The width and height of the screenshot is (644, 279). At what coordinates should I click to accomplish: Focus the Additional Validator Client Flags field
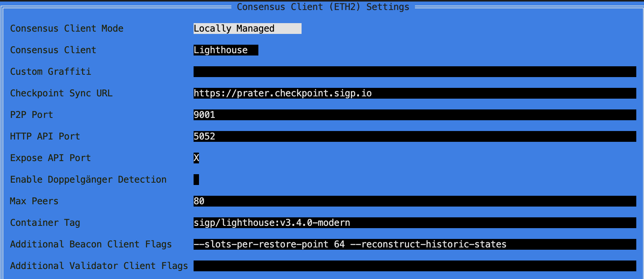point(415,266)
